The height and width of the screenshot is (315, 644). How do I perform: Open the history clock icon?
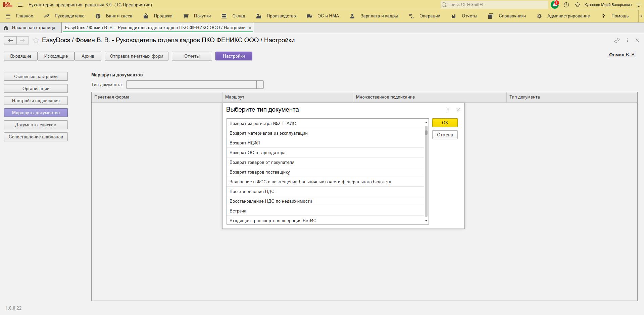(566, 5)
